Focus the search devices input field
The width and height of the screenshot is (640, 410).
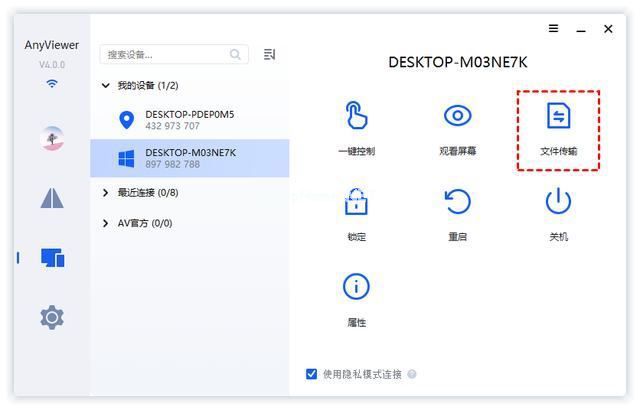click(174, 54)
